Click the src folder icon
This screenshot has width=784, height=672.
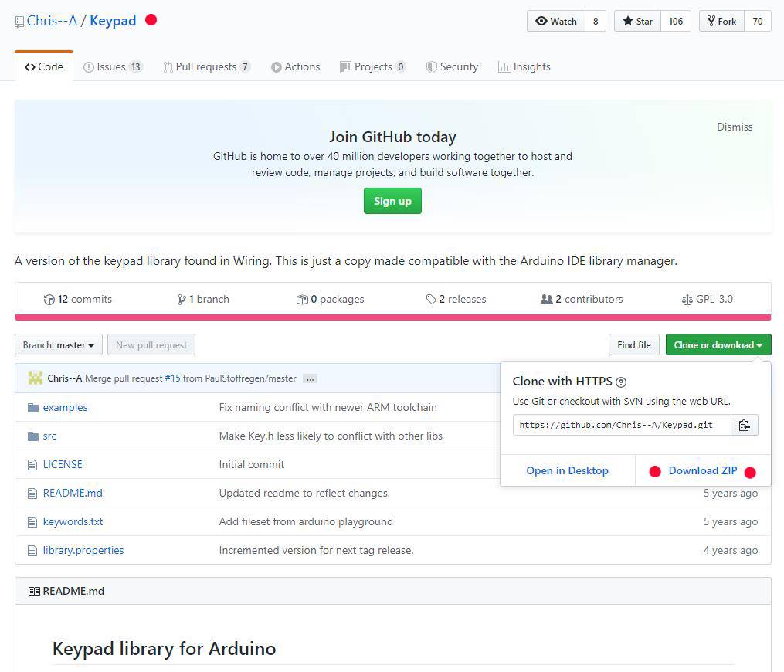pos(33,436)
